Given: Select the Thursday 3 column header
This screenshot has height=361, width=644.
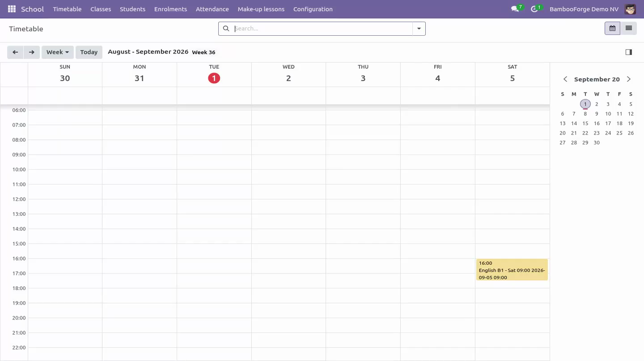Looking at the screenshot, I should tap(363, 74).
